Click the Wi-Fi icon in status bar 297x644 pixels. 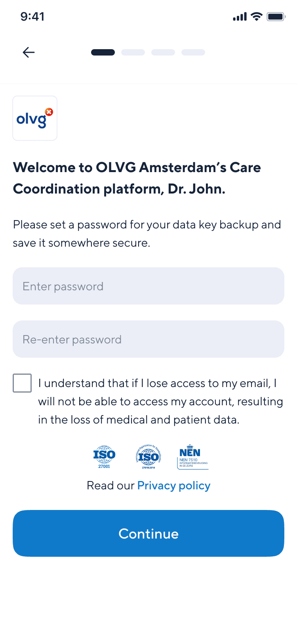[256, 17]
